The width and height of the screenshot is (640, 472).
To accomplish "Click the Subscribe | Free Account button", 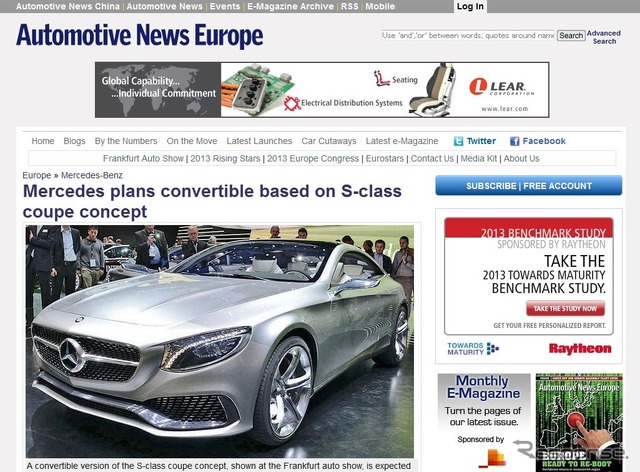I will pos(529,186).
